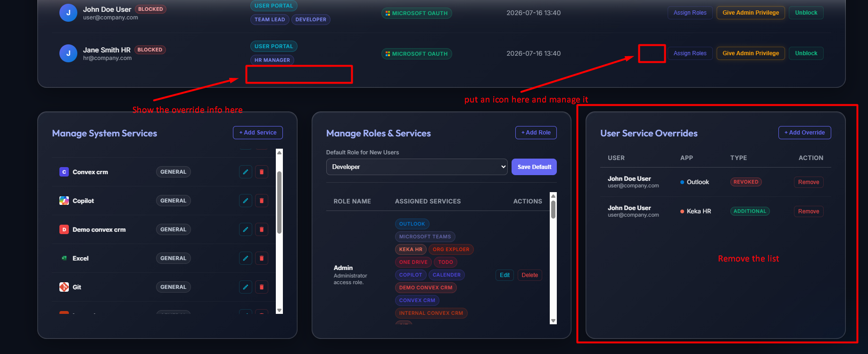Image resolution: width=868 pixels, height=354 pixels.
Task: Unblock Jane Smith HR
Action: pyautogui.click(x=806, y=53)
